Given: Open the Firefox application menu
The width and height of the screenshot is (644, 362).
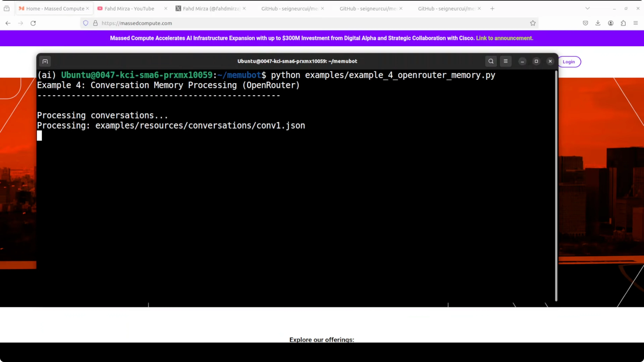Looking at the screenshot, I should [x=635, y=23].
